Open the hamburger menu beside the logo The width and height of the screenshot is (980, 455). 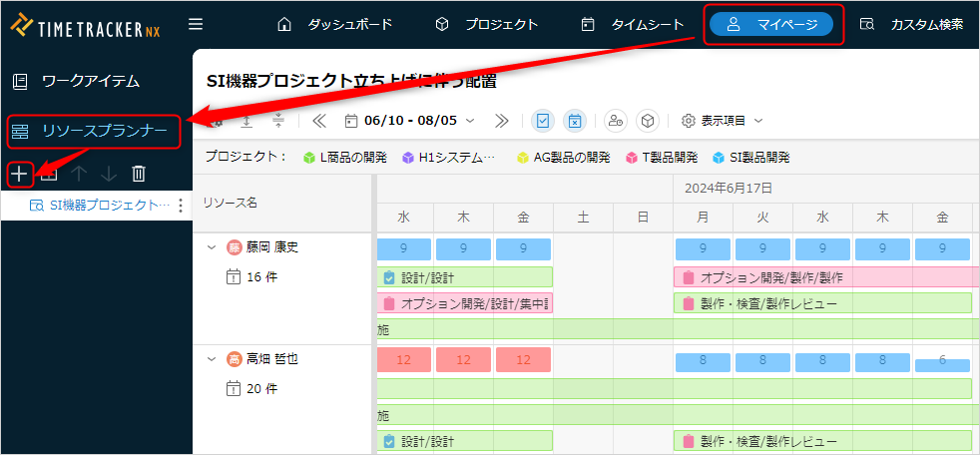(196, 24)
